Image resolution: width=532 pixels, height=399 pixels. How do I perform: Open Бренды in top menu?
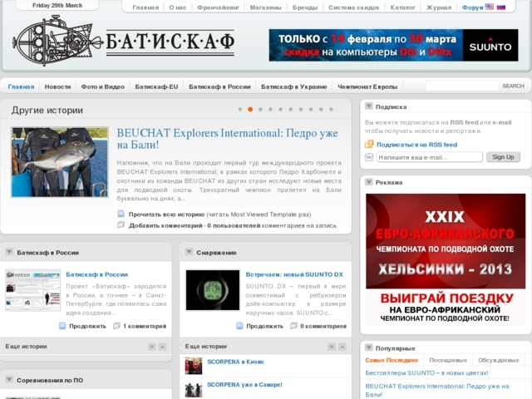305,7
